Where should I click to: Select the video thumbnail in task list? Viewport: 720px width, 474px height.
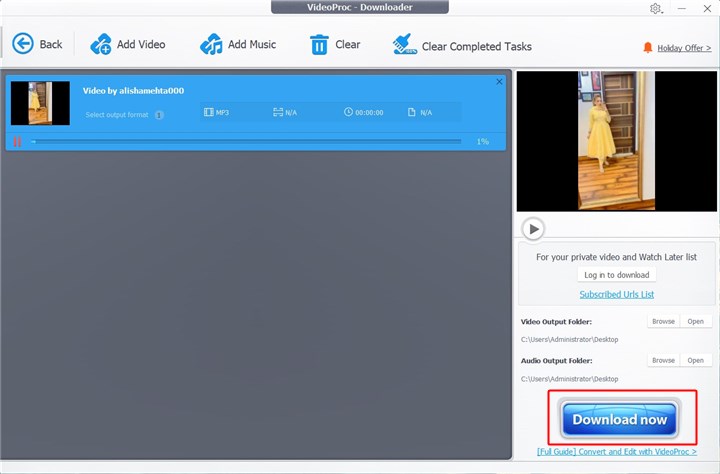click(x=40, y=103)
